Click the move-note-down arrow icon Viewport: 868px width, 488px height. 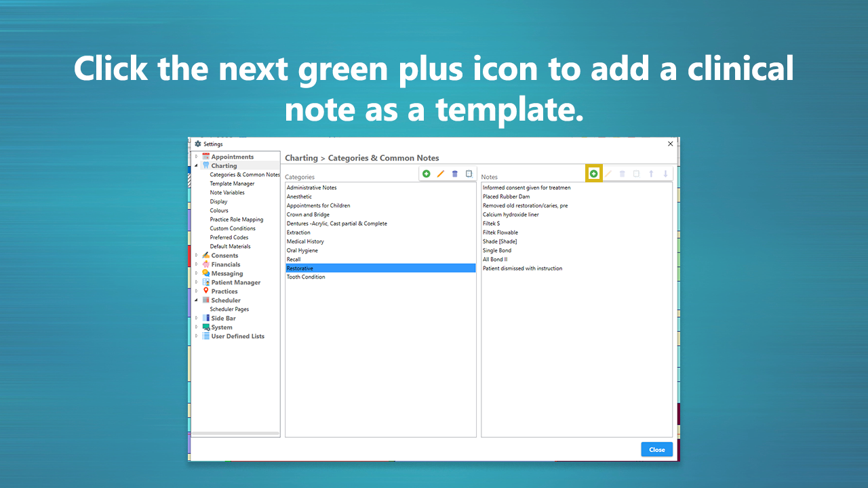pos(665,174)
